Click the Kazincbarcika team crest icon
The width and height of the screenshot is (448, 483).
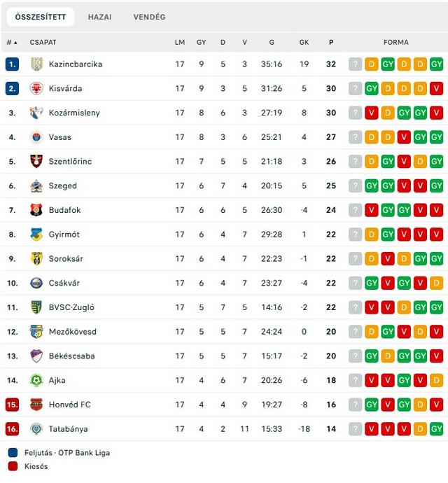point(36,64)
